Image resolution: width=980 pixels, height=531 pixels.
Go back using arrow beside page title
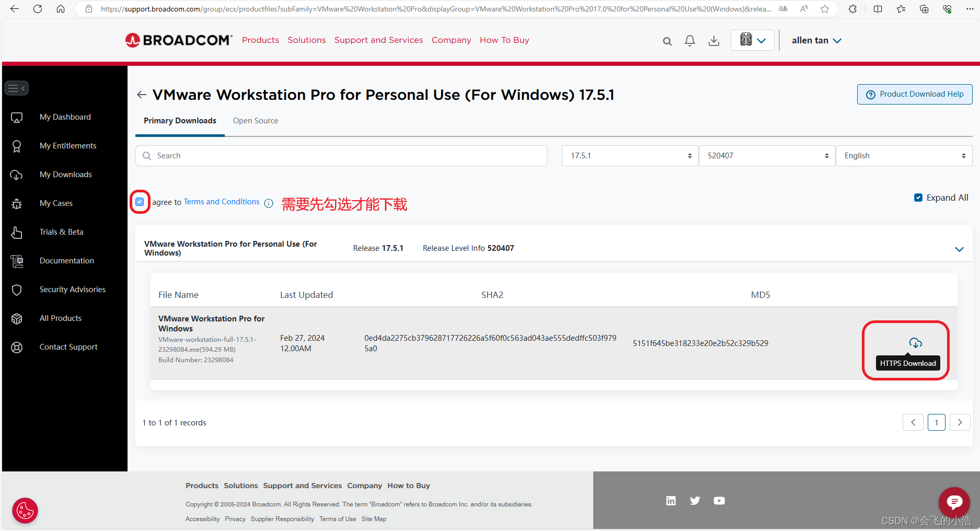(141, 95)
